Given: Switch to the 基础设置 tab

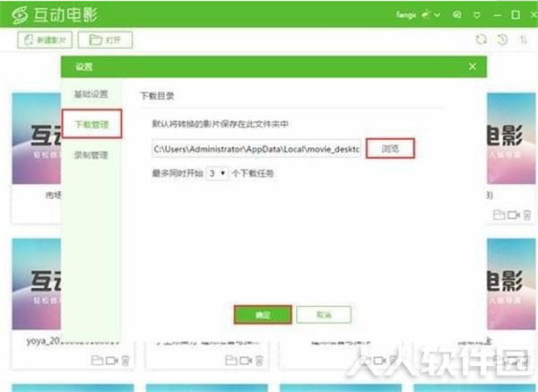Looking at the screenshot, I should 91,94.
